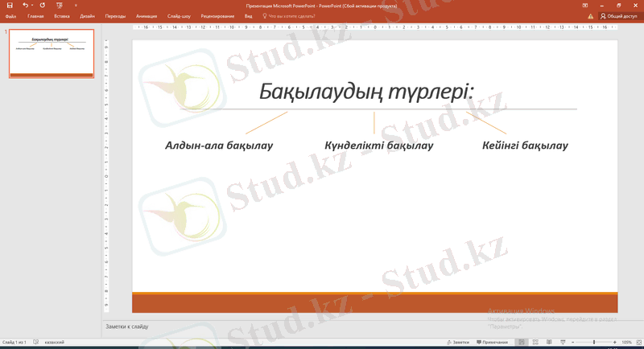644x349 pixels.
Task: Select the 'Алдын-ала бақылау' text box
Action: [219, 146]
